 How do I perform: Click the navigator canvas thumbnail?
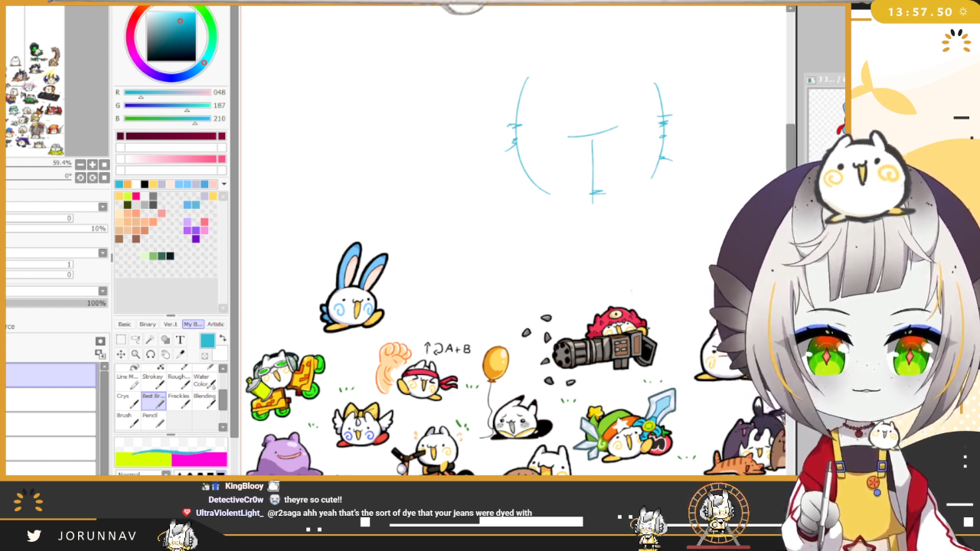click(34, 80)
